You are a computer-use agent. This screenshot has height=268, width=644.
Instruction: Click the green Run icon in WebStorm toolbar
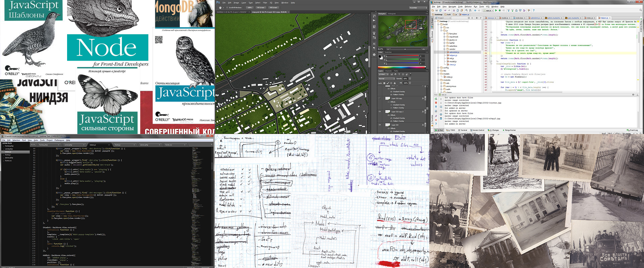(x=496, y=10)
